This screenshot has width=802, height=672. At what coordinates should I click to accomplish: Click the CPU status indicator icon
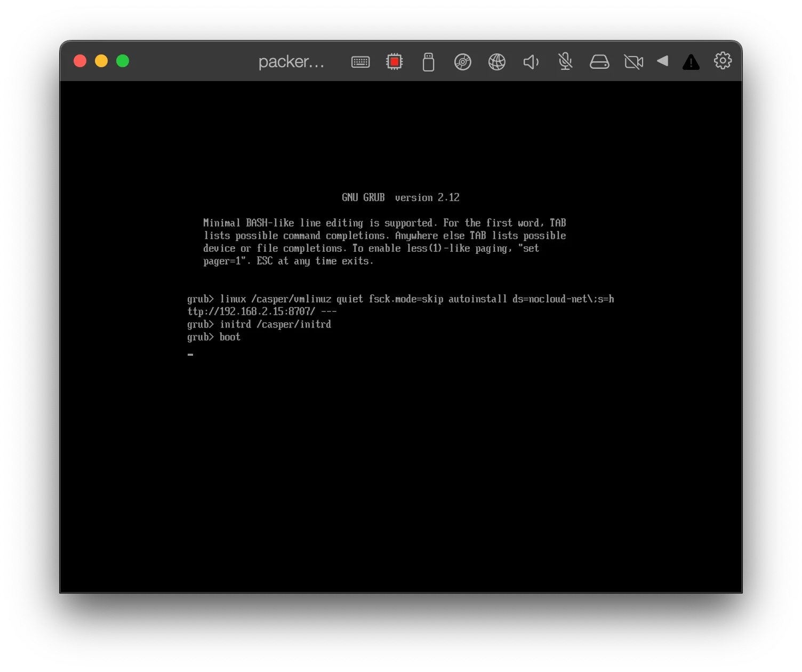click(394, 61)
